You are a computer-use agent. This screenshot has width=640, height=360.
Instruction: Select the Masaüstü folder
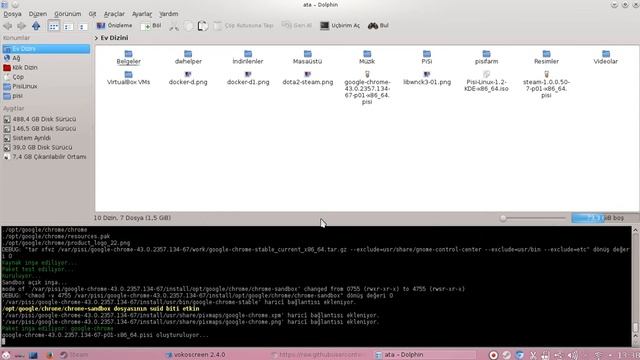pyautogui.click(x=307, y=57)
